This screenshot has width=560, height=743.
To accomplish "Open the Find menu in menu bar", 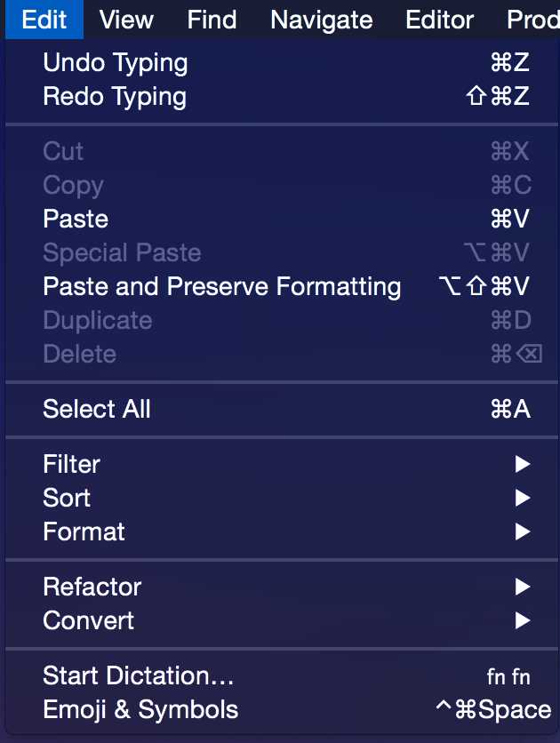I will tap(212, 20).
